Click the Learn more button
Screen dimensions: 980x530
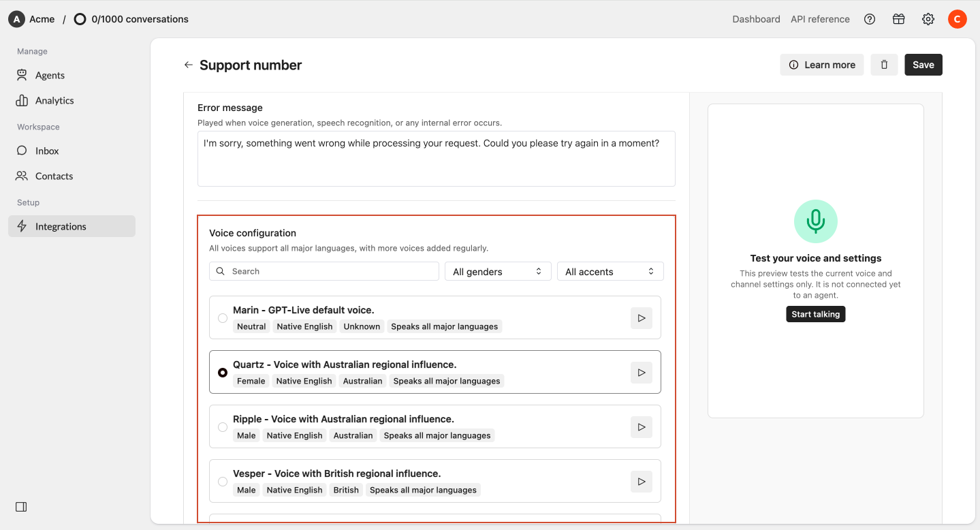pyautogui.click(x=822, y=65)
